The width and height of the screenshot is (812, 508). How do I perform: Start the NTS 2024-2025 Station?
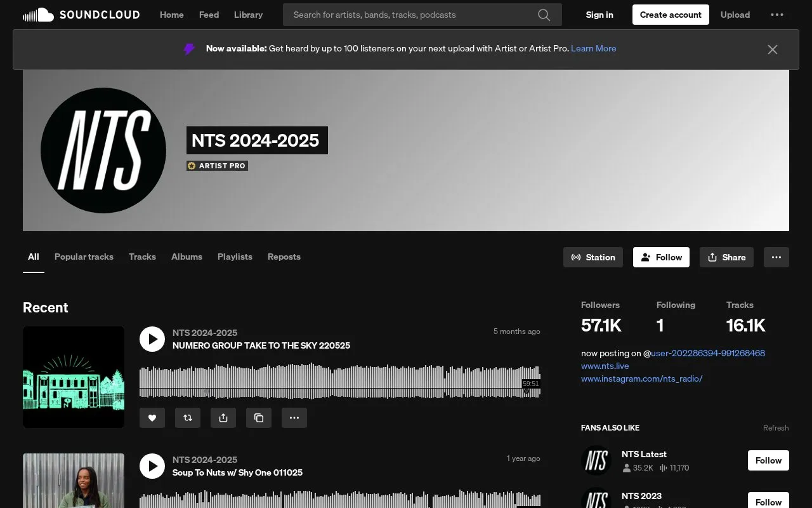[593, 257]
